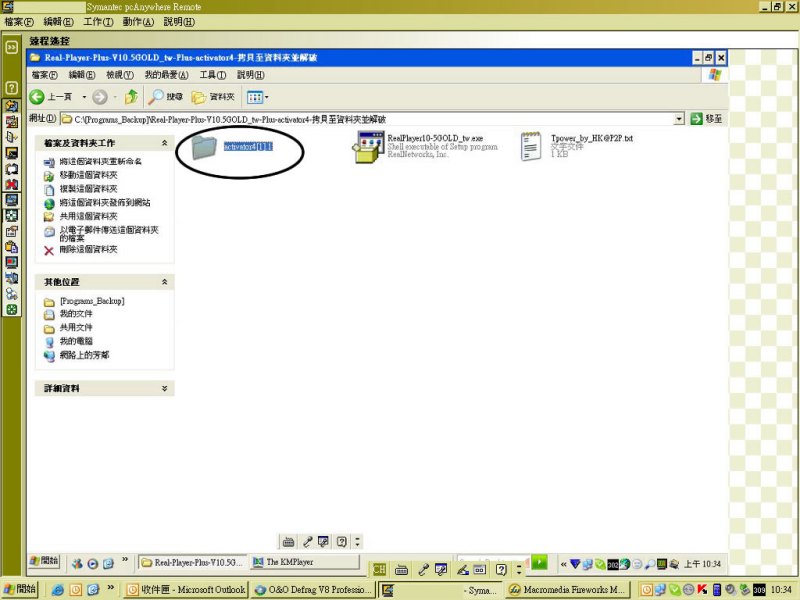This screenshot has width=800, height=600.
Task: Open [Programs_Backup] link in Other Places
Action: coord(92,301)
